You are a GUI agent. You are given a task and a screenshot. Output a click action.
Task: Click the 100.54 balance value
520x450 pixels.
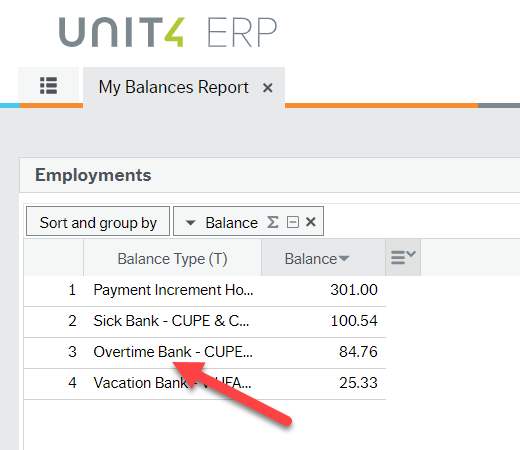pyautogui.click(x=354, y=321)
